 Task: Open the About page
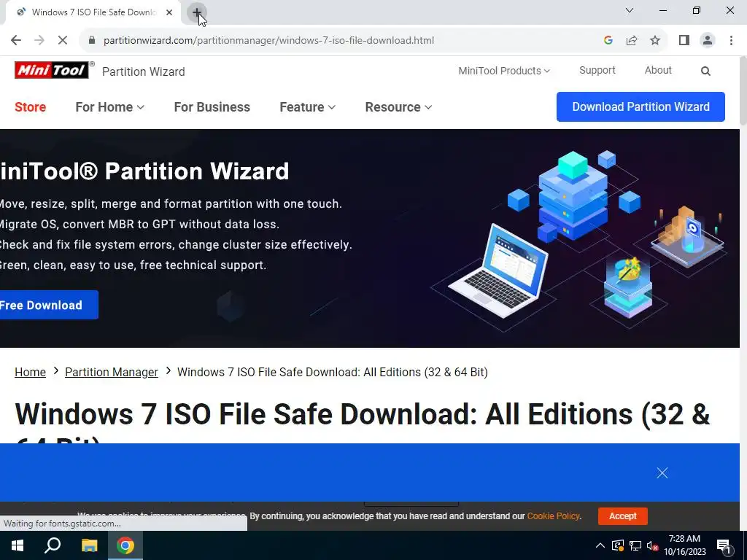point(658,71)
